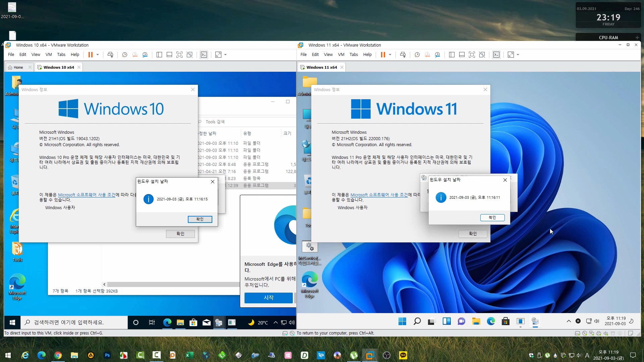Viewport: 644px width, 362px height.
Task: Toggle thumbnail bar view in Windows 10 VMware toolbar
Action: tap(169, 55)
